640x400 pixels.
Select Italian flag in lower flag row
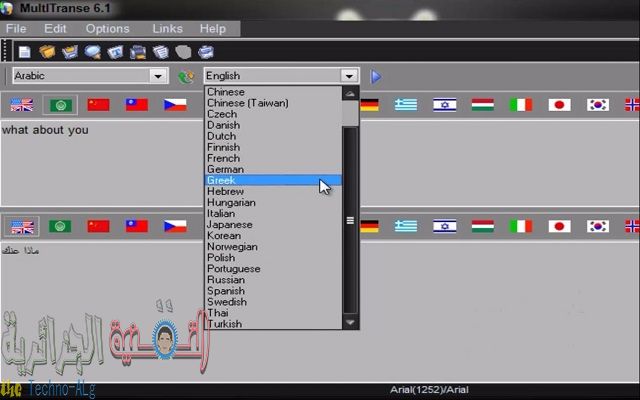(x=521, y=226)
